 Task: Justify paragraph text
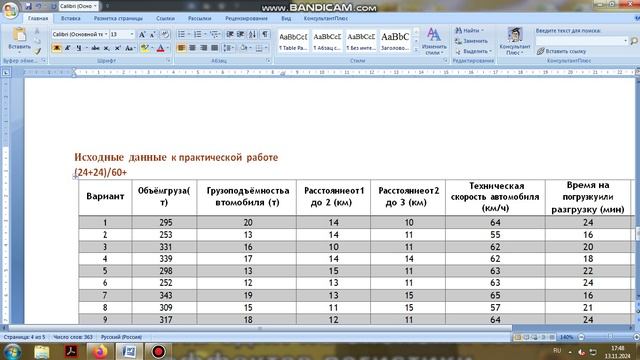pyautogui.click(x=214, y=48)
